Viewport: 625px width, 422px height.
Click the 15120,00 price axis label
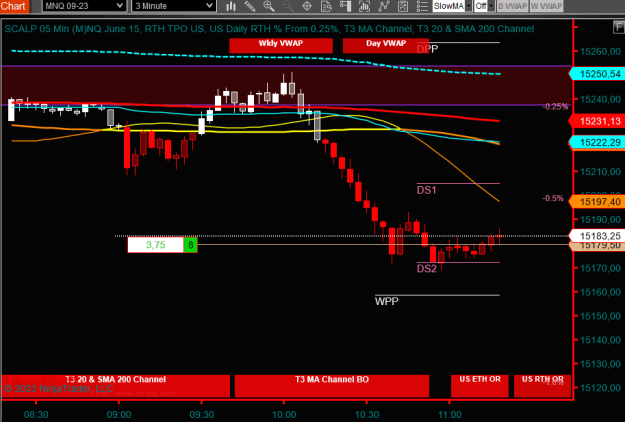tap(600, 388)
